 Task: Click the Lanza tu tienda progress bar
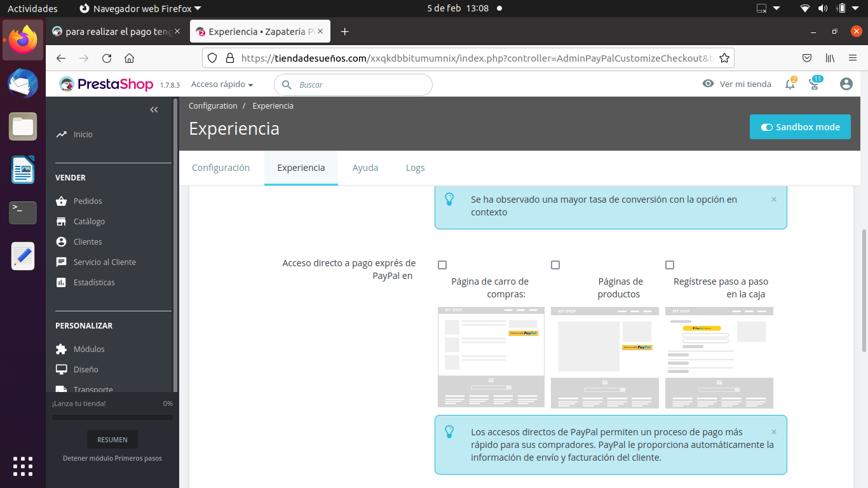click(112, 417)
